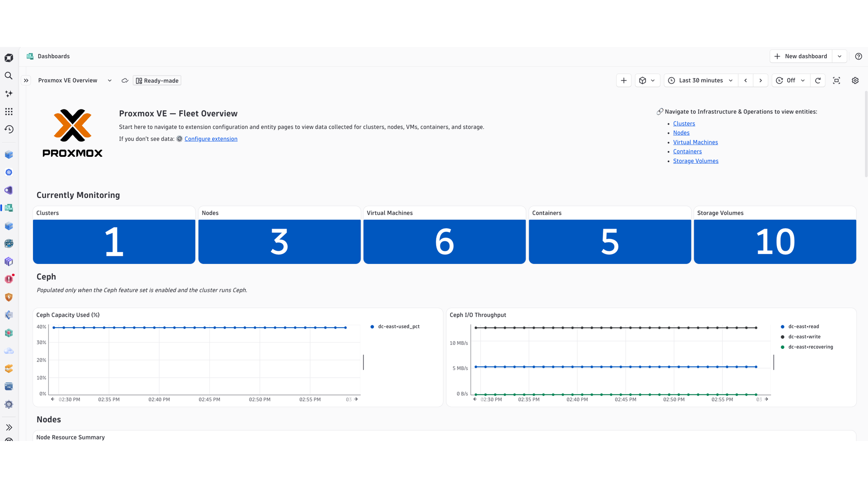
Task: Click the Dashboards header label
Action: [x=54, y=56]
